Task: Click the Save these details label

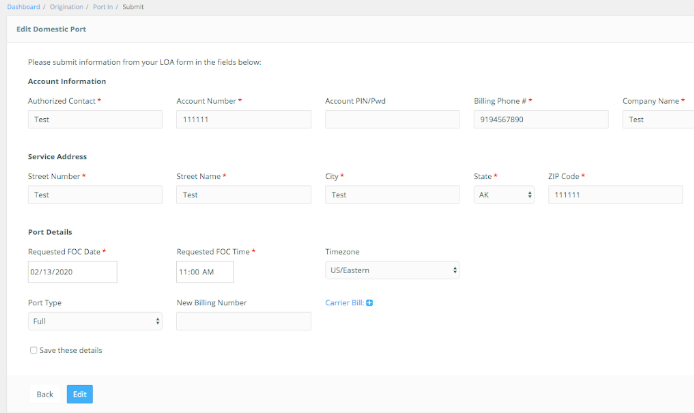Action: click(x=71, y=350)
